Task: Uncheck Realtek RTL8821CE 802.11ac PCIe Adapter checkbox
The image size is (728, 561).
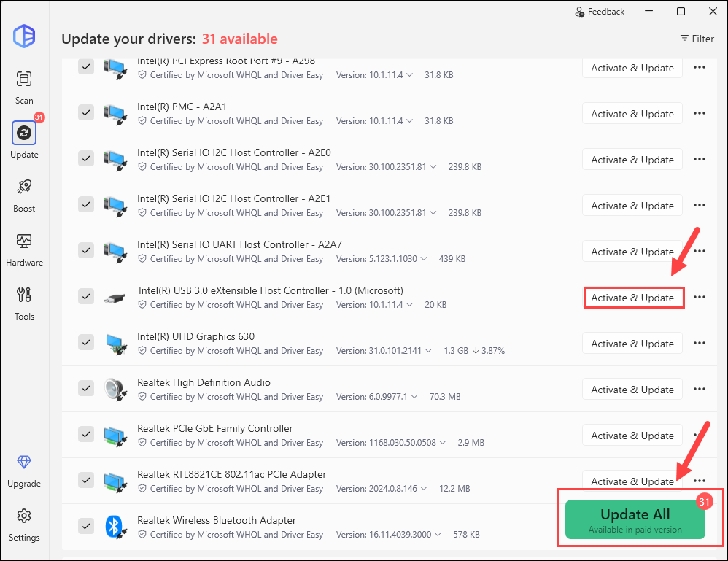Action: [86, 480]
